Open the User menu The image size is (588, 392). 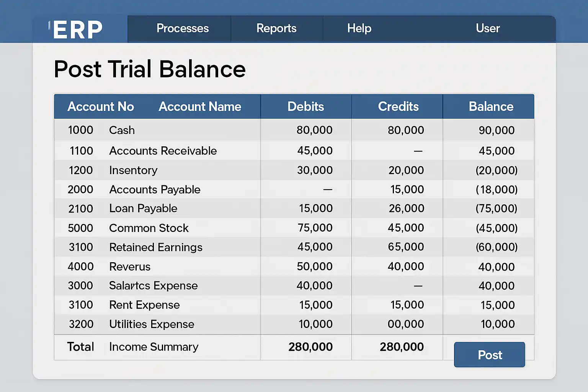tap(488, 28)
